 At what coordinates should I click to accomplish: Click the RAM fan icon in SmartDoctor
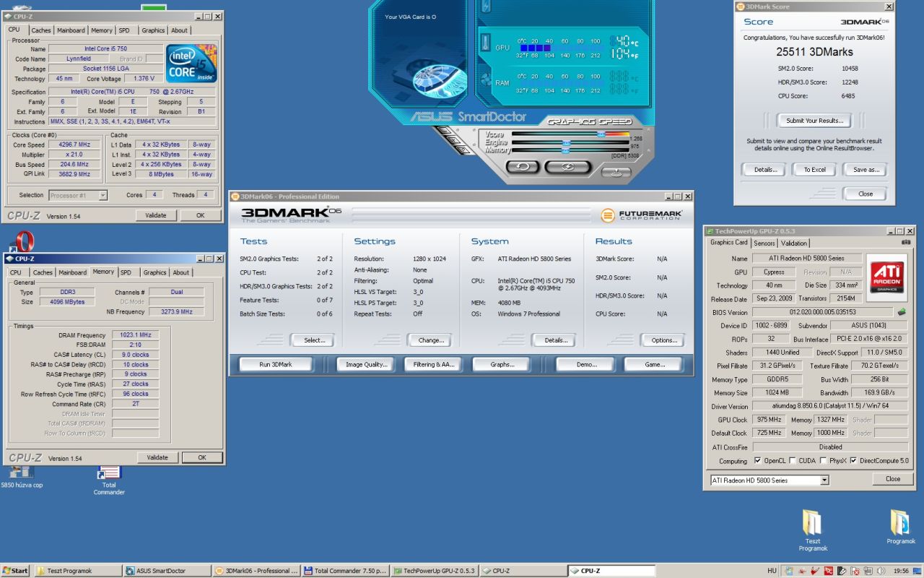point(486,81)
